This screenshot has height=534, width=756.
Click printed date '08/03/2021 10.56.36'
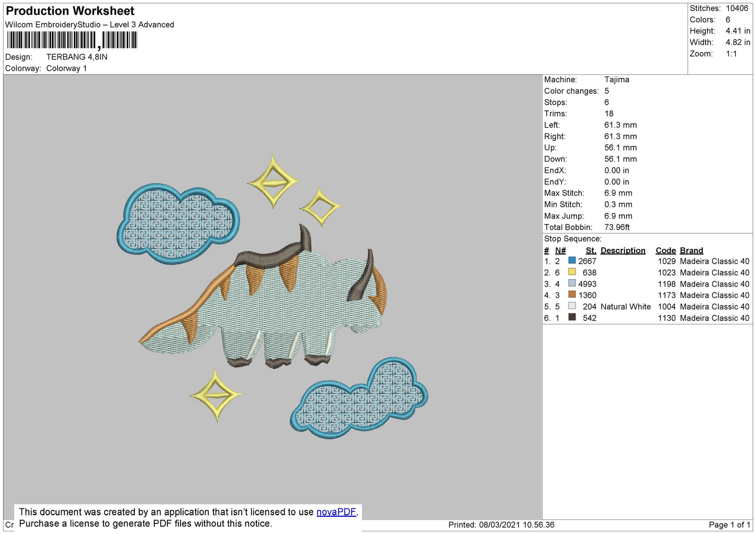click(x=517, y=525)
